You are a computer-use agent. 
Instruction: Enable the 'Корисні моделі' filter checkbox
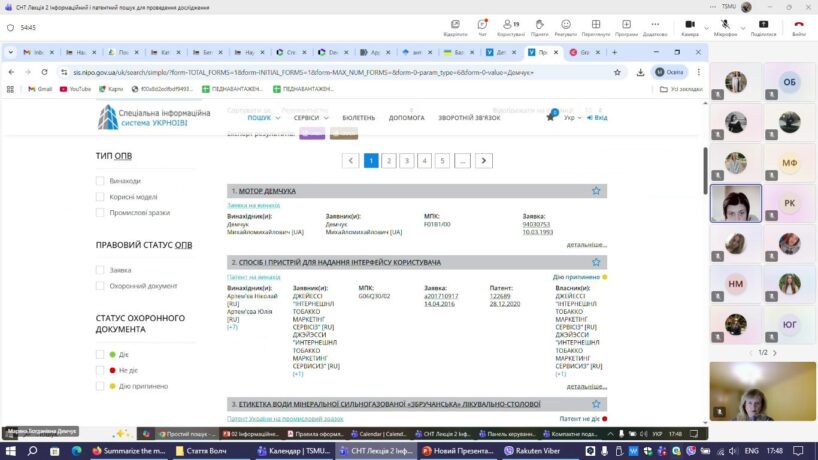click(100, 197)
